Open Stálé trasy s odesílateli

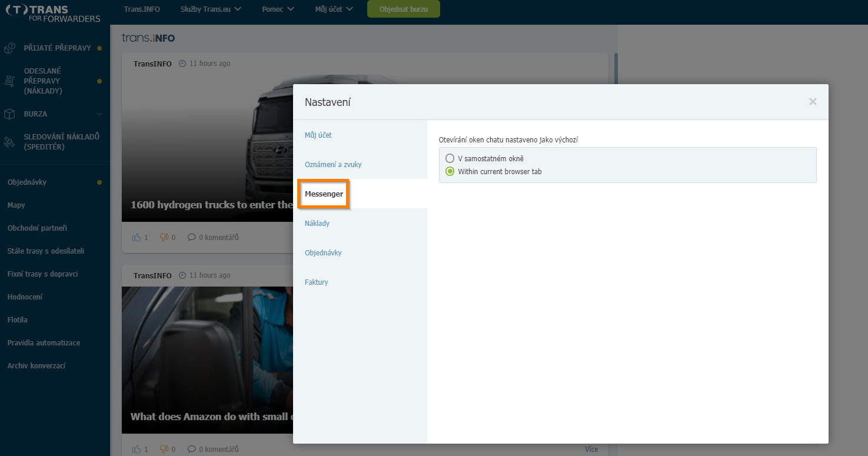46,251
